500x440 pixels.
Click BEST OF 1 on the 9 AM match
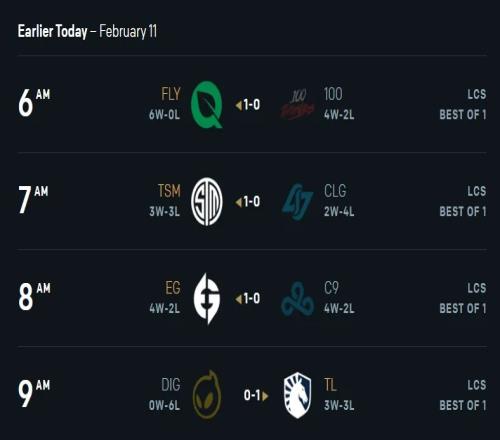(463, 406)
